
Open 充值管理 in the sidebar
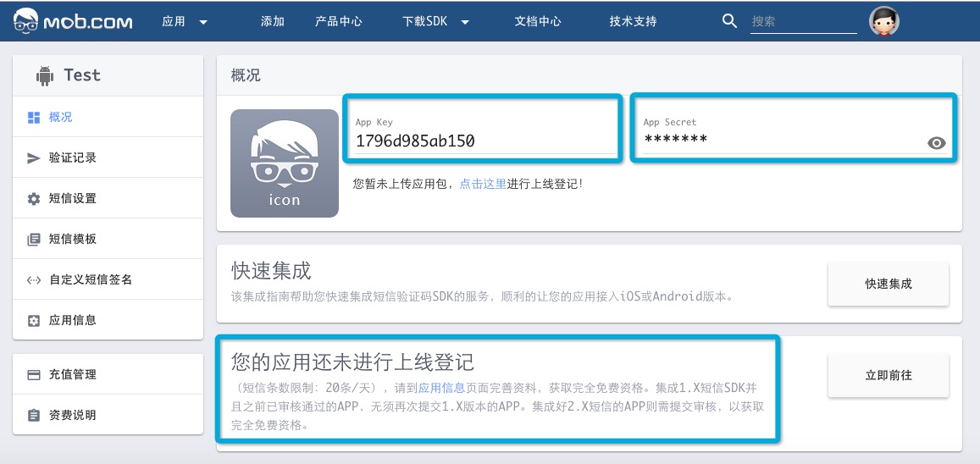coord(108,375)
